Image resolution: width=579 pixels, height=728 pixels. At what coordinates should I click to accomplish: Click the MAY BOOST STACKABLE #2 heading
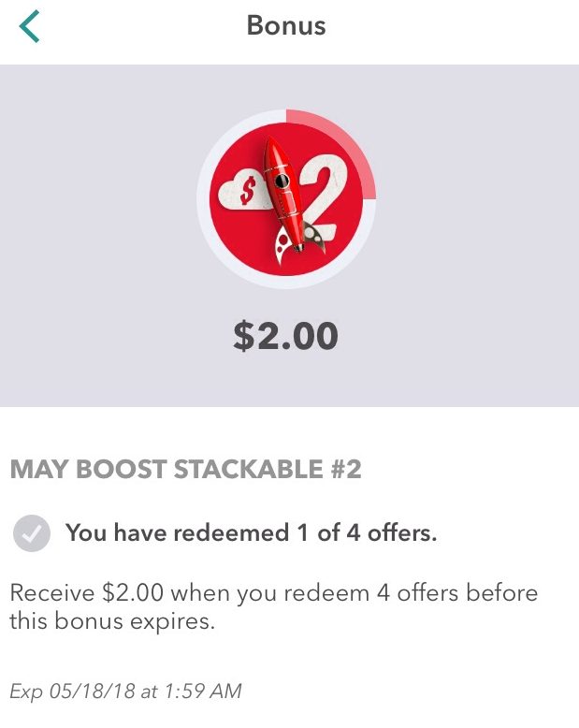point(185,470)
